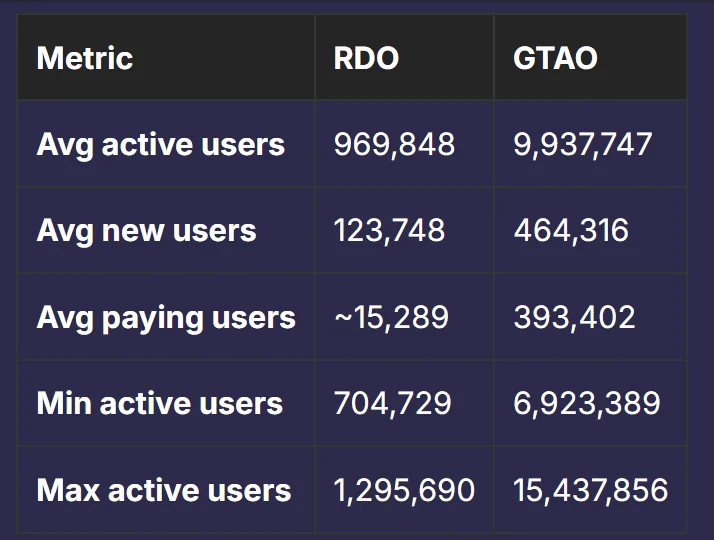Select the GTAO maximum value 15,437,856
Screen dimensions: 714x540
(590, 491)
